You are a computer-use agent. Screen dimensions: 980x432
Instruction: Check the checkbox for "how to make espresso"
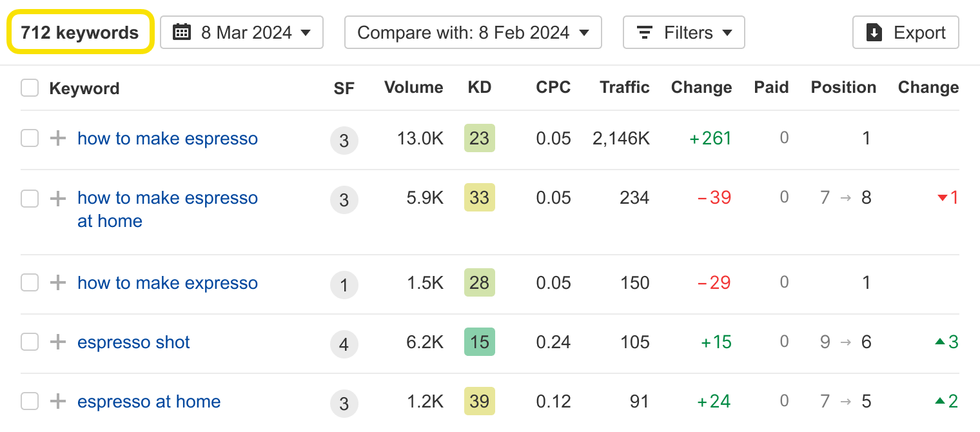pyautogui.click(x=30, y=138)
